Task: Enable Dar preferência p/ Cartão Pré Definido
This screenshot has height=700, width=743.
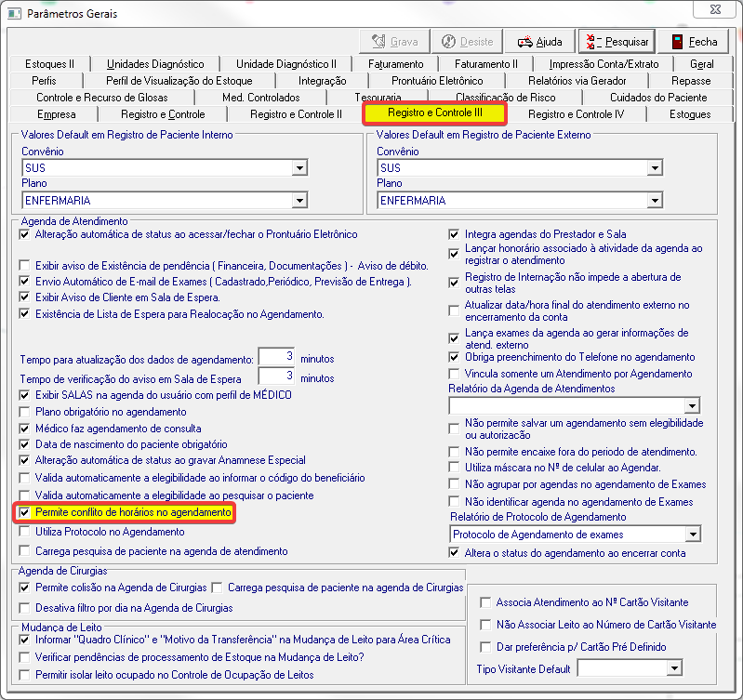Action: pos(485,647)
